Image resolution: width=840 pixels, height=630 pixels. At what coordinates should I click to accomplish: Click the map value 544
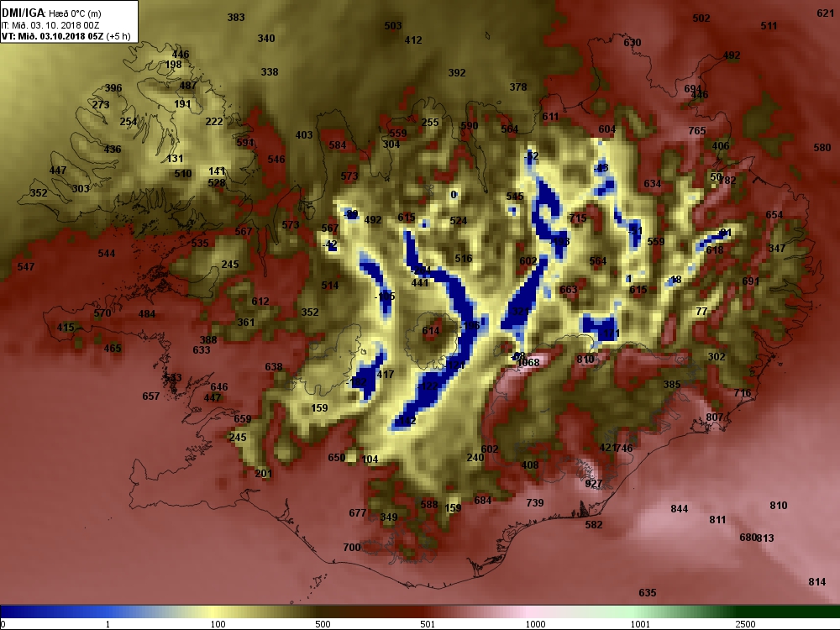[x=107, y=254]
